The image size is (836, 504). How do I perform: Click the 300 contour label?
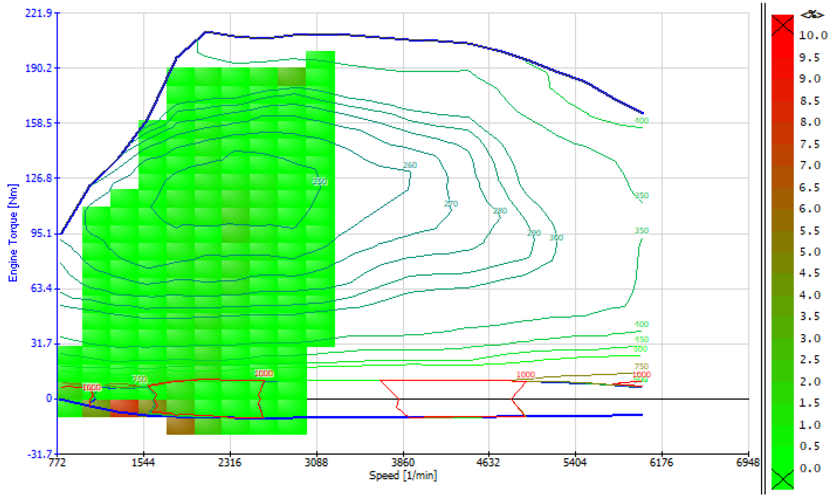coord(556,237)
